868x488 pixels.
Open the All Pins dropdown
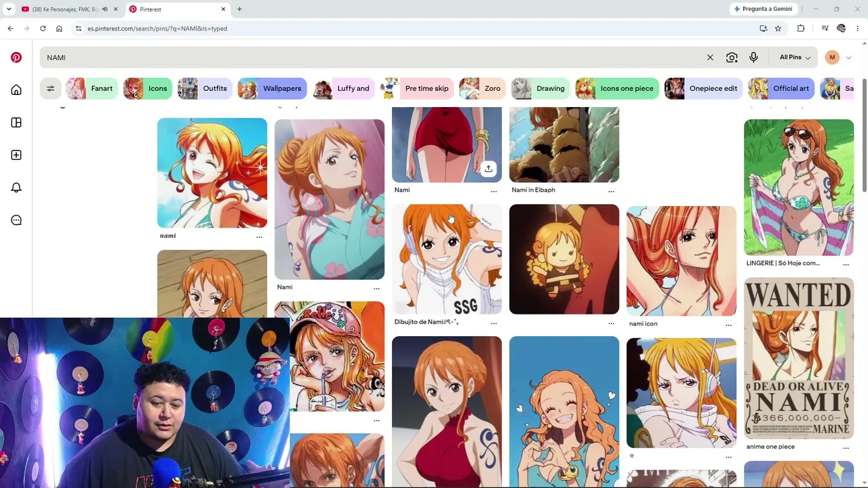pos(795,58)
